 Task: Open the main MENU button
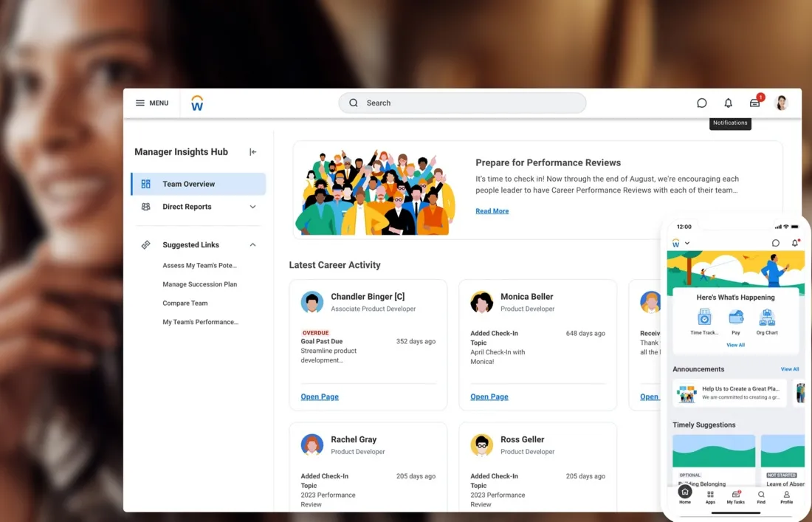[152, 103]
